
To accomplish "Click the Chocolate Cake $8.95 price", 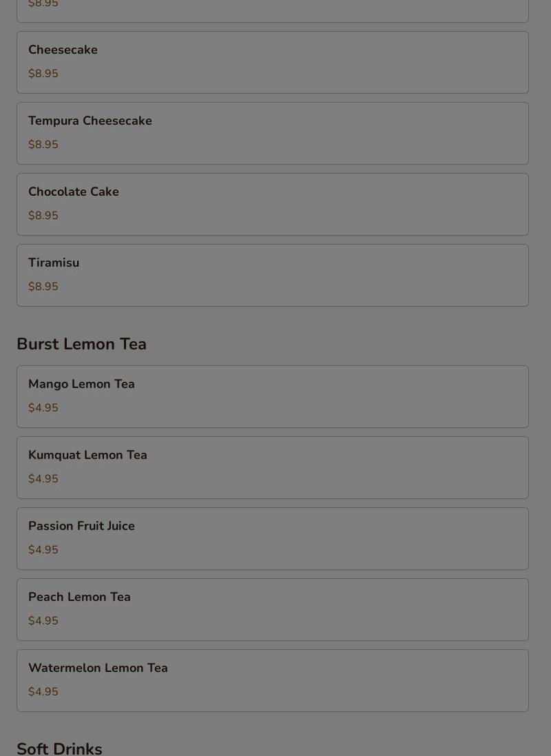I will pyautogui.click(x=43, y=216).
